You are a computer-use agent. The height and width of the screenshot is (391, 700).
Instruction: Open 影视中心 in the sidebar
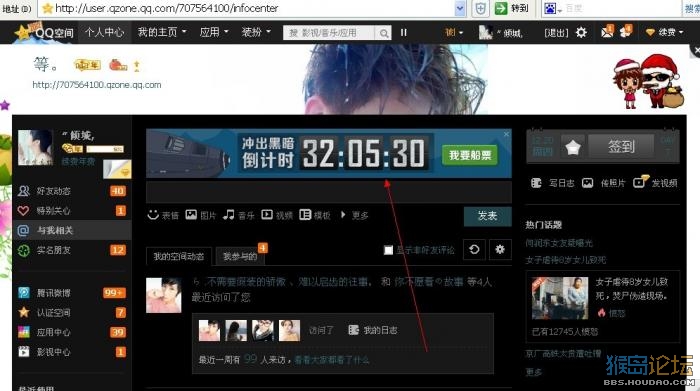click(x=54, y=352)
